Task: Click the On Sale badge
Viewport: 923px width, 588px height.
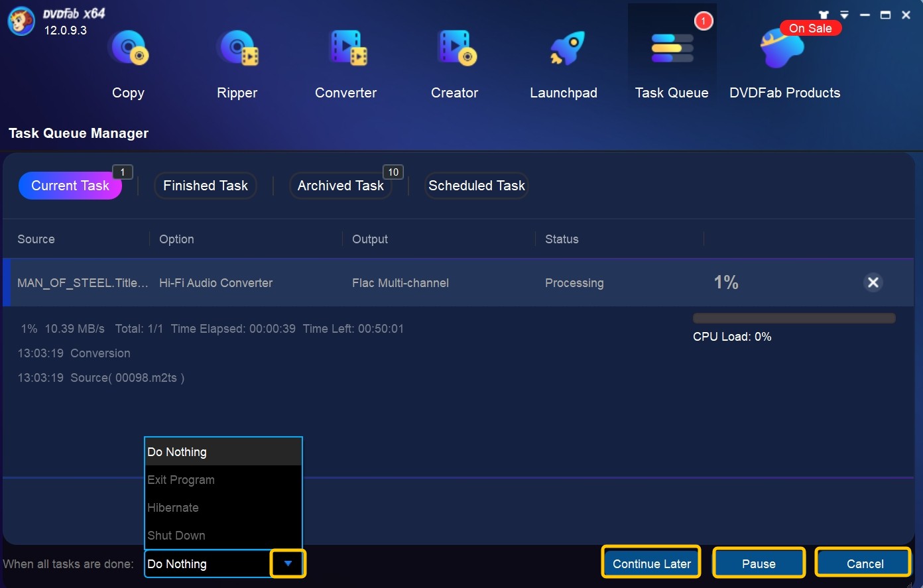Action: [810, 28]
